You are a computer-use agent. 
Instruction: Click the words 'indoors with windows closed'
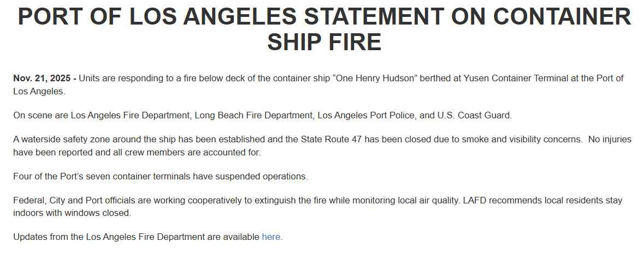pos(72,213)
